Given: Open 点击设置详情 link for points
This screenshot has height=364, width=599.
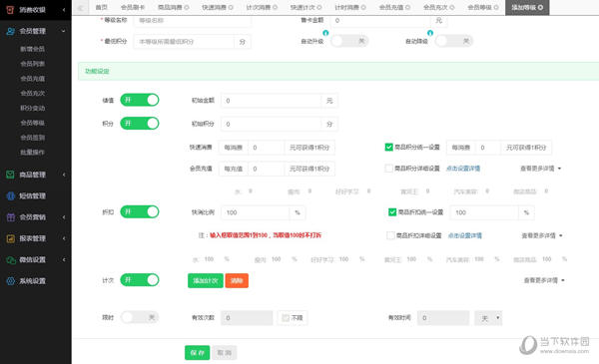Looking at the screenshot, I should [x=463, y=169].
